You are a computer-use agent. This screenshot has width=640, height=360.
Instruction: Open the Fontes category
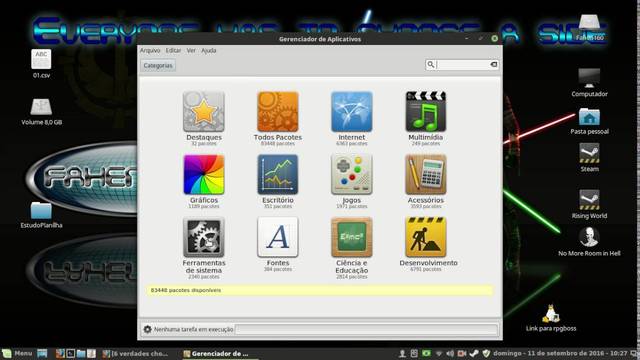click(x=278, y=244)
